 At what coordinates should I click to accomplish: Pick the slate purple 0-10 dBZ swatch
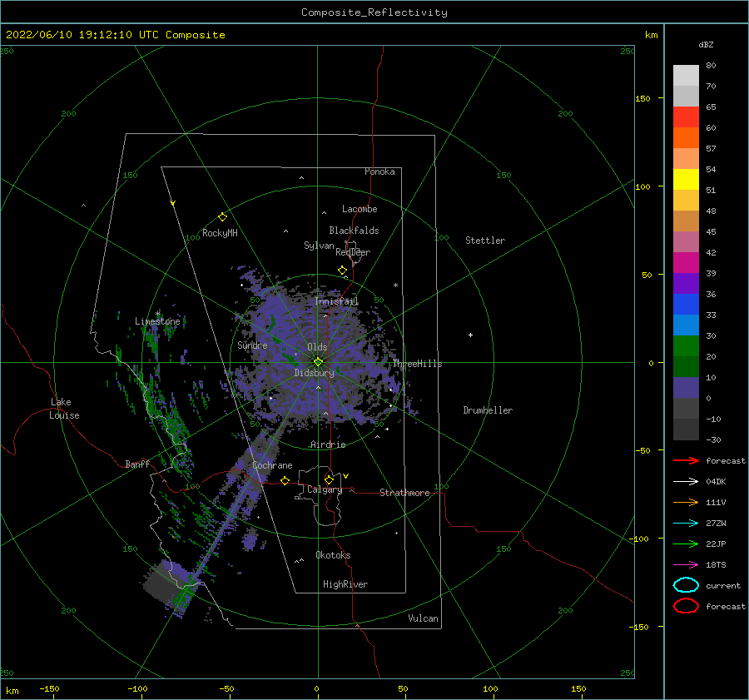tap(686, 388)
